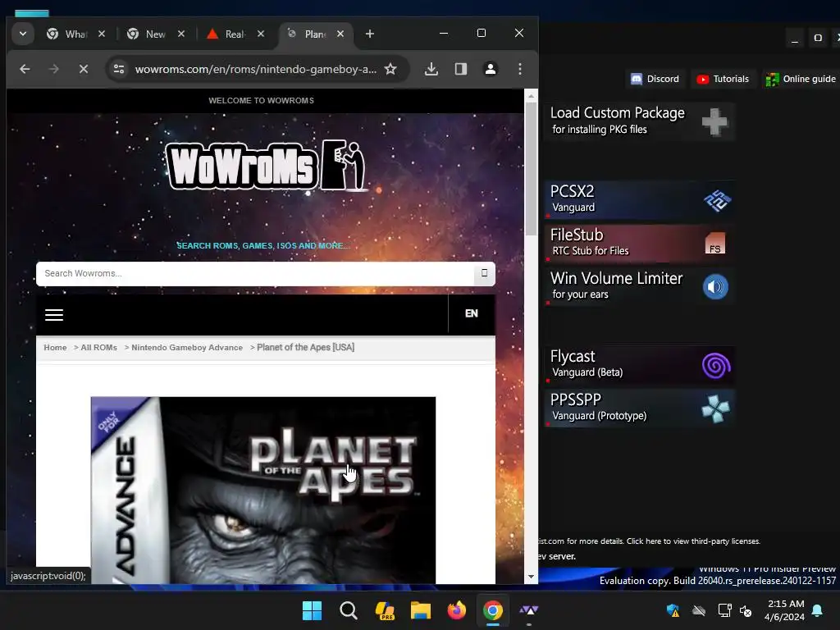Open taskbar Search
The image size is (840, 630).
[x=348, y=610]
